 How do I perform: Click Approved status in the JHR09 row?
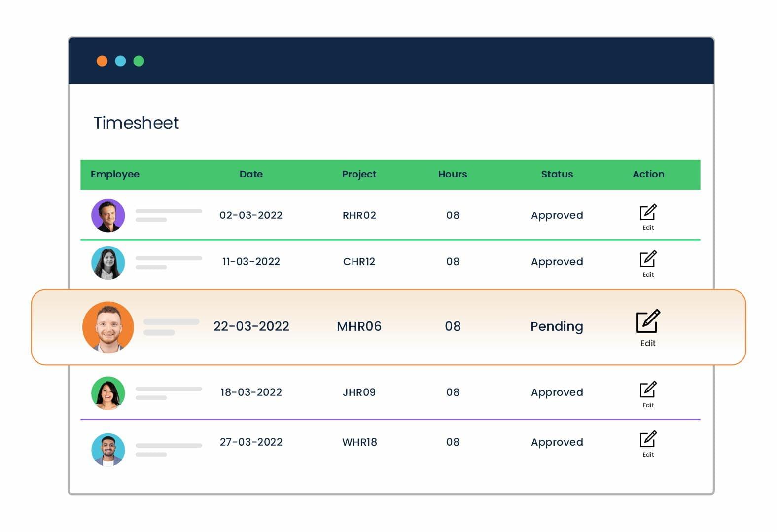coord(557,393)
